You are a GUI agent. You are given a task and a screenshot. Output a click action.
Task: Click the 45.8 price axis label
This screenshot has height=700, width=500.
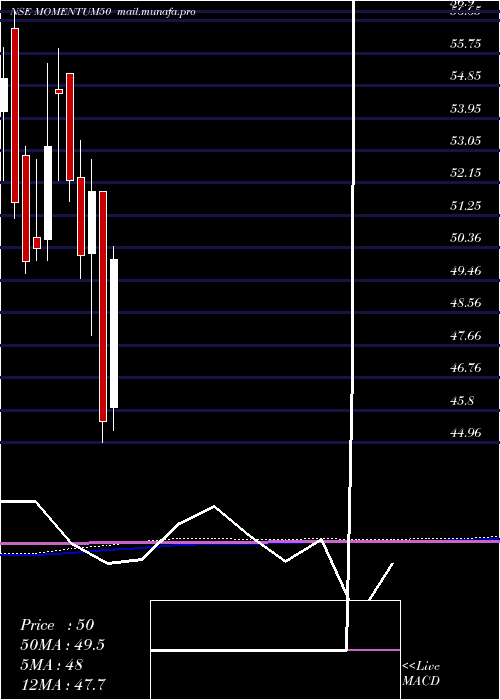462,400
